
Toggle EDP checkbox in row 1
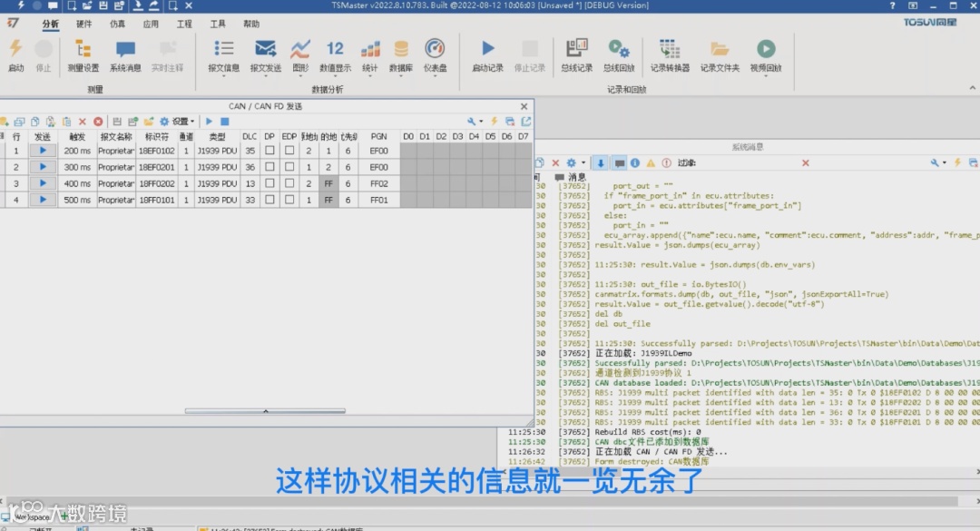click(289, 151)
